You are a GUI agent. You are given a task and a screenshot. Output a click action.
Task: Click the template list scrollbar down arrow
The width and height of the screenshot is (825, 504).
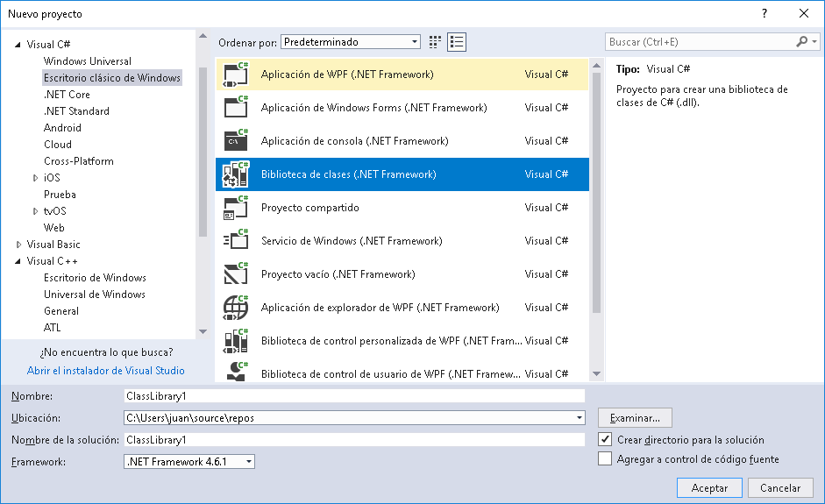point(597,374)
